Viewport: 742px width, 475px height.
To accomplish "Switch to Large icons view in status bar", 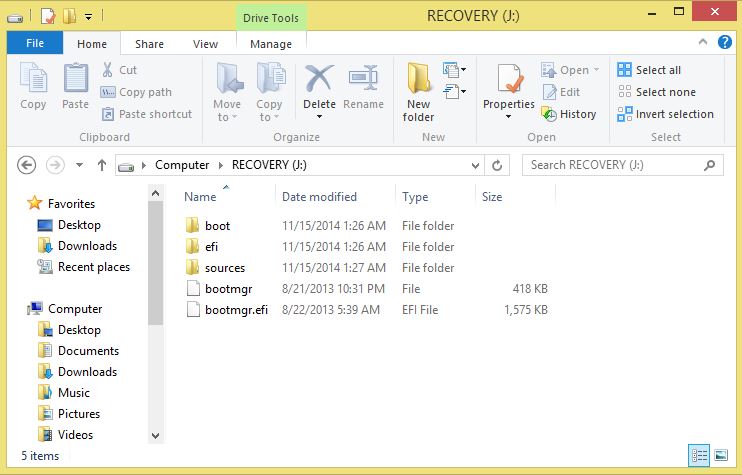I will 721,455.
